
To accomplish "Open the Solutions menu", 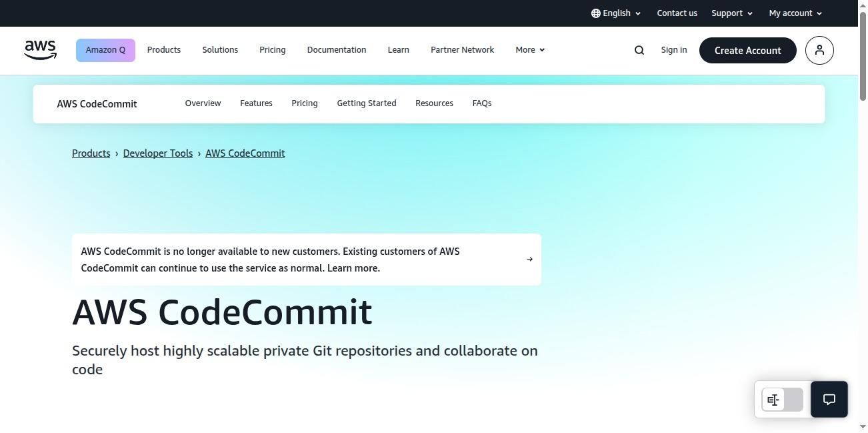I will point(220,50).
